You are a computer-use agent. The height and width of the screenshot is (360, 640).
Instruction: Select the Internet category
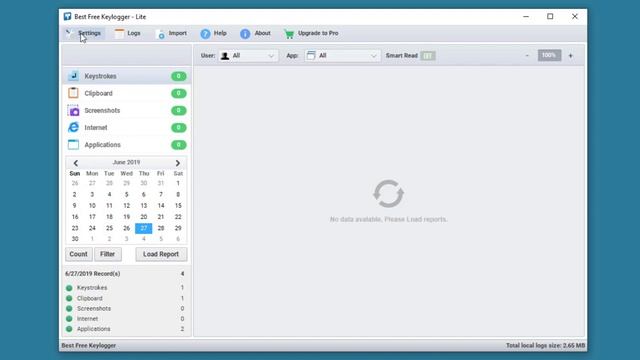click(x=127, y=128)
